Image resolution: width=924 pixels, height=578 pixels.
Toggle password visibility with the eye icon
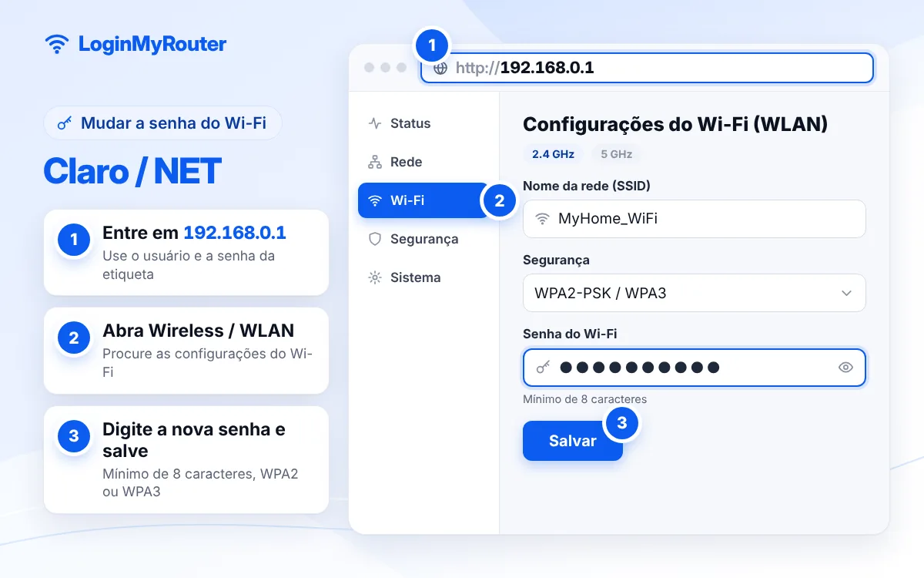pos(845,368)
